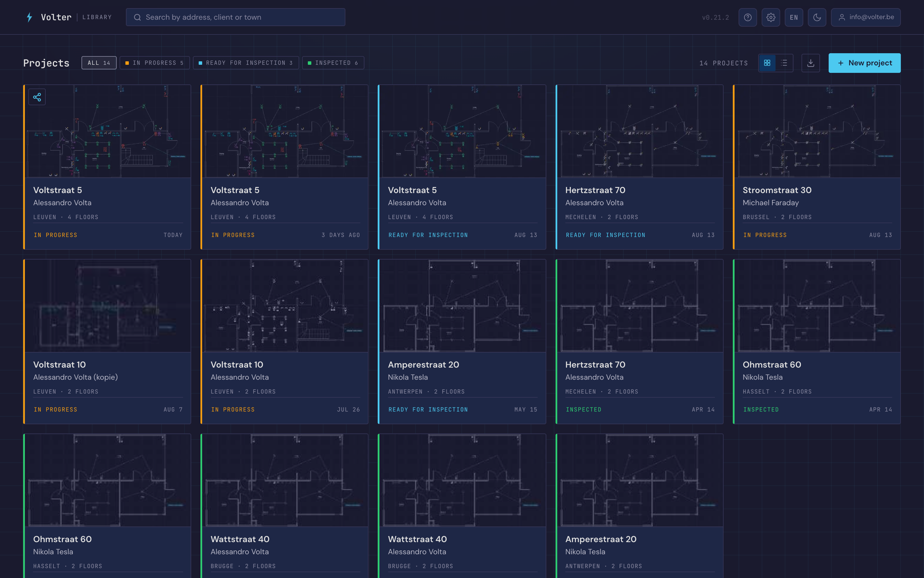Open the inspected Hertzstraat 70 project card
The width and height of the screenshot is (924, 578).
[x=639, y=341]
